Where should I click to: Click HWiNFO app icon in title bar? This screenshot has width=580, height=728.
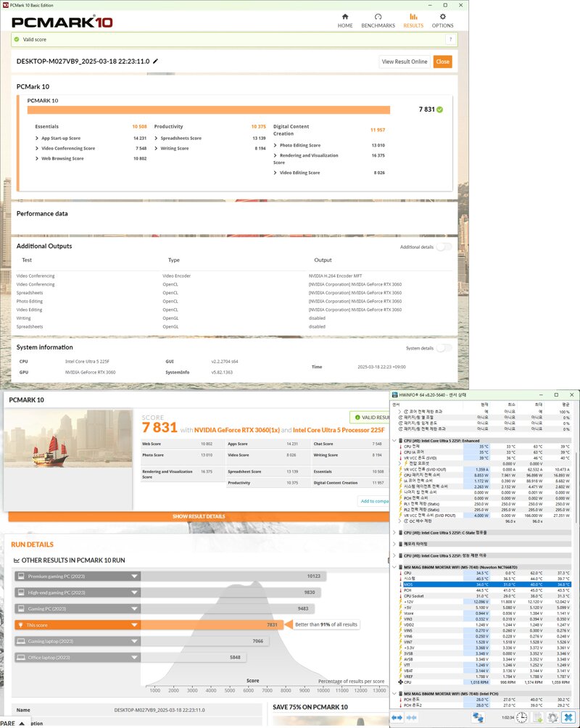pyautogui.click(x=394, y=394)
